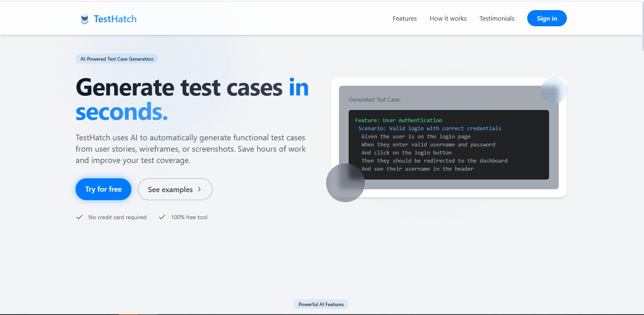Click the "Generate test cases in seconds." headline
The height and width of the screenshot is (315, 644).
pos(192,99)
